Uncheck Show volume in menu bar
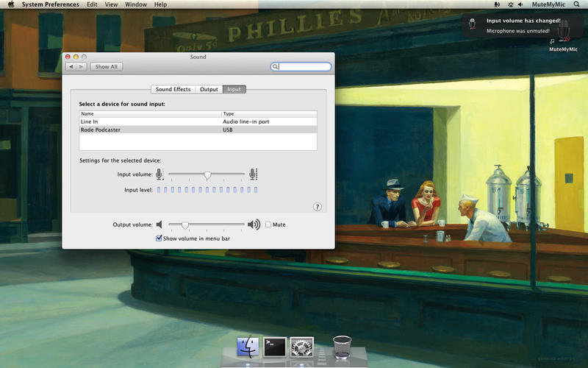This screenshot has width=588, height=368. click(159, 238)
